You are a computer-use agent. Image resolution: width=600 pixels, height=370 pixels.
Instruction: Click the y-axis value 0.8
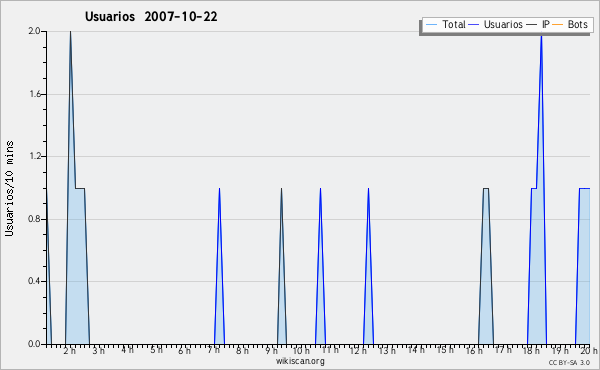34,219
